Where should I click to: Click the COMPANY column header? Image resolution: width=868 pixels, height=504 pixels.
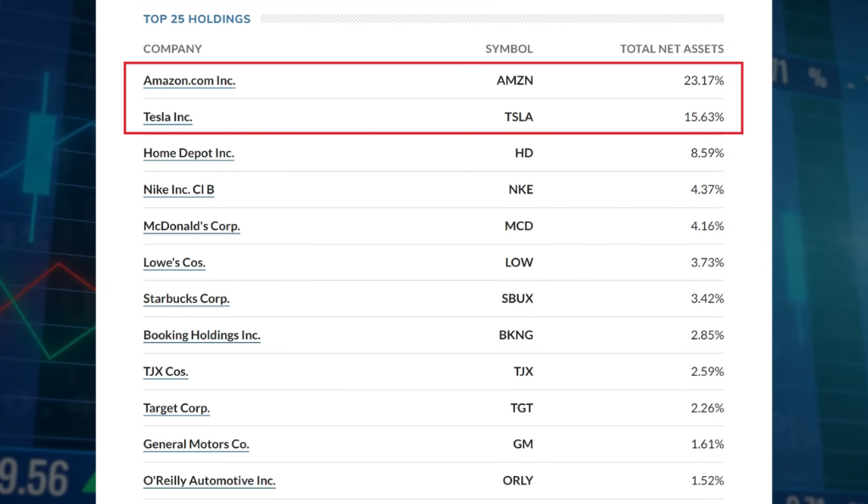(x=172, y=49)
